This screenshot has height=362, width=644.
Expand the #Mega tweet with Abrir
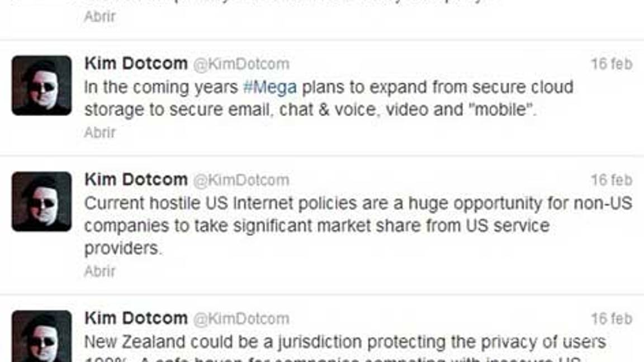[100, 132]
